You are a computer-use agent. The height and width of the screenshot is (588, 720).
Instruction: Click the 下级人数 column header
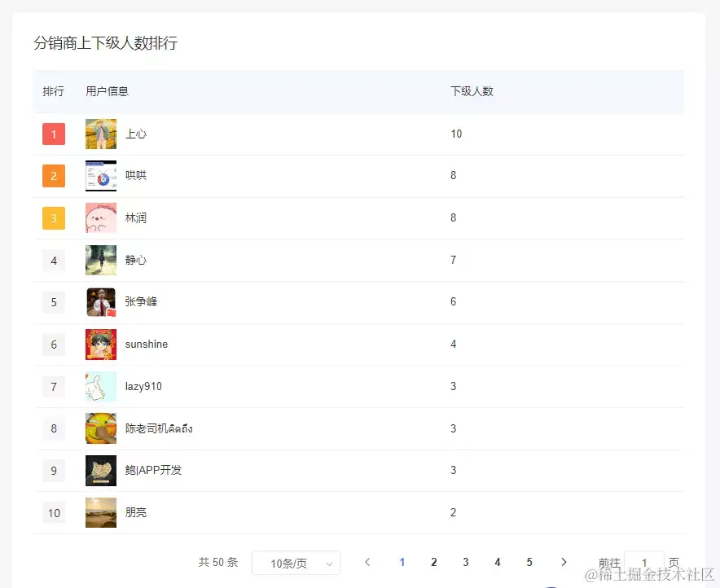tap(472, 91)
